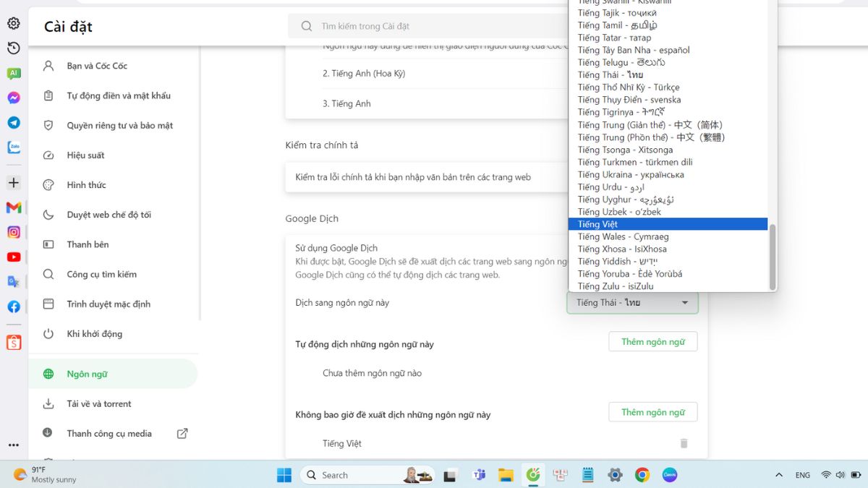Delete Tiếng Việt with the trash icon
The width and height of the screenshot is (868, 488).
point(684,443)
